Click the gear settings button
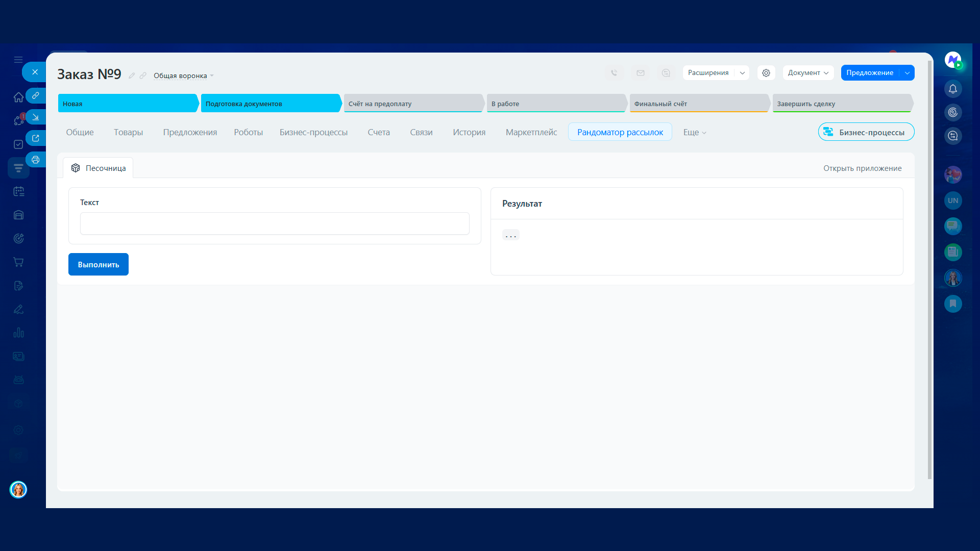Viewport: 980px width, 551px height. (x=766, y=73)
